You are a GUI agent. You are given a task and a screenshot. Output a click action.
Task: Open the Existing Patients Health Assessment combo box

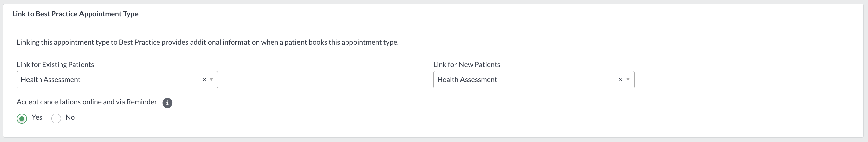coord(117,80)
